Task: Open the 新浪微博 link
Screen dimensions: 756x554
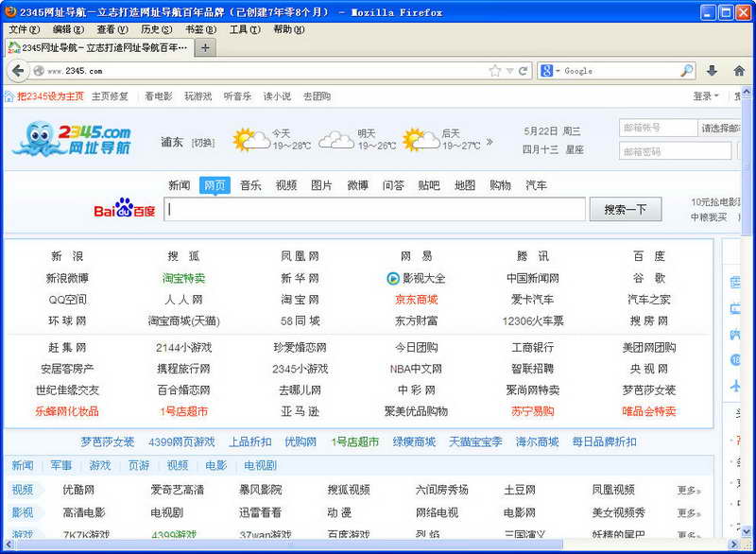Action: tap(67, 278)
